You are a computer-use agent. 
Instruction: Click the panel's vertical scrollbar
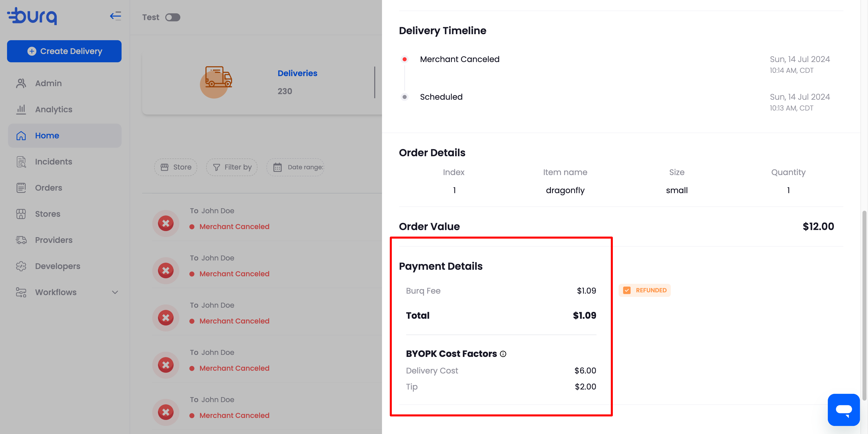[x=864, y=305]
